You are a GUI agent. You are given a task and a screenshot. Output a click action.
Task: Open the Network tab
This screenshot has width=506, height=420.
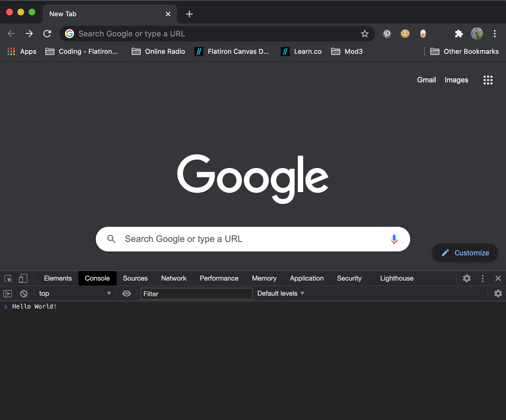(x=174, y=278)
